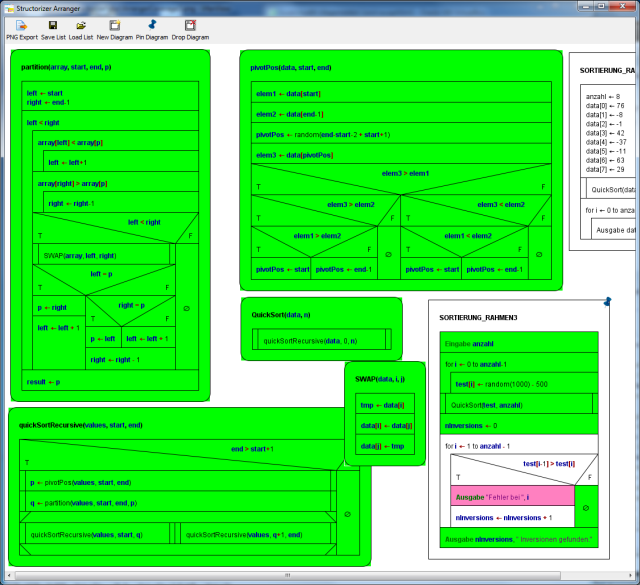Open the Load List folder icon
Screen dimensions: 640x585
pos(81,25)
